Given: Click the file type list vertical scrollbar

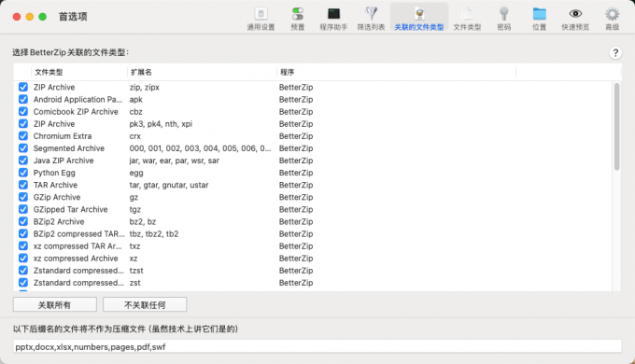Looking at the screenshot, I should (x=616, y=126).
